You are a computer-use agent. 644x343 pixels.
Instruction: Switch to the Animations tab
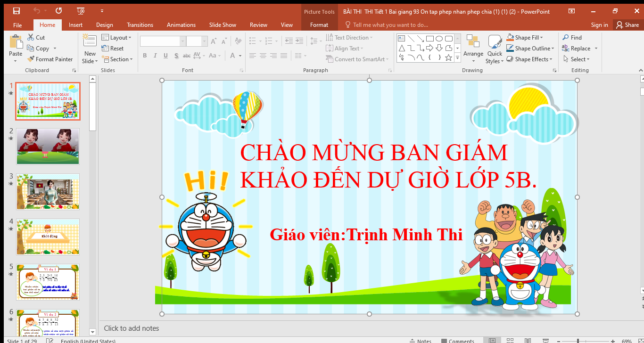coord(181,25)
